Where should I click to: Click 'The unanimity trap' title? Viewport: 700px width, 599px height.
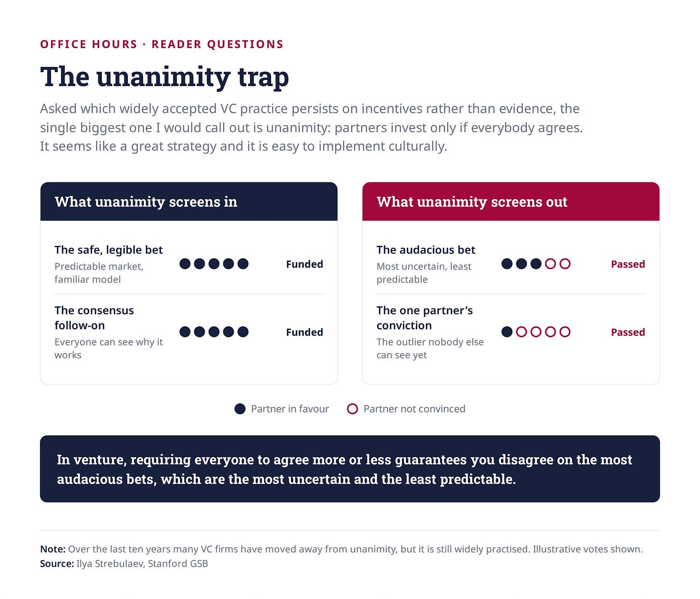pos(164,77)
